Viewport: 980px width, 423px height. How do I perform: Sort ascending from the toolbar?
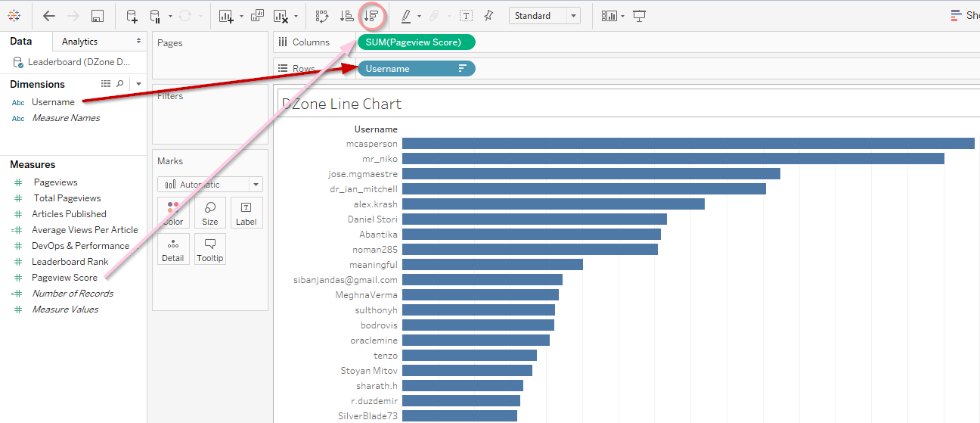click(x=346, y=15)
